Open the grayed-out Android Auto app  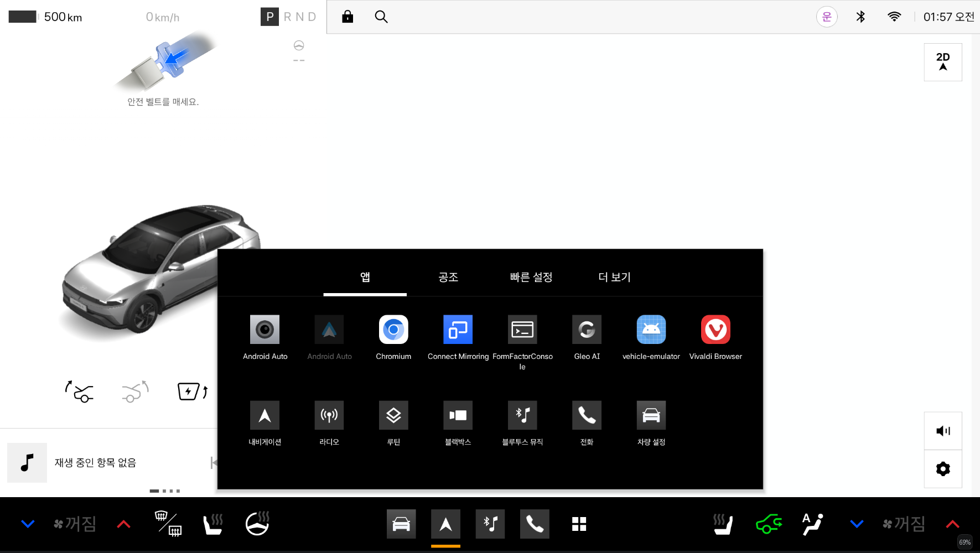329,330
